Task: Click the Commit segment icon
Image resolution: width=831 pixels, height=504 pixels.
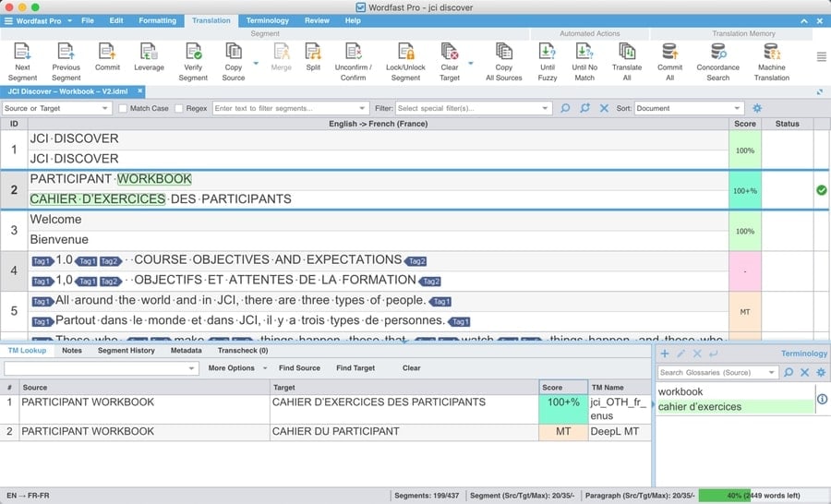Action: [107, 52]
